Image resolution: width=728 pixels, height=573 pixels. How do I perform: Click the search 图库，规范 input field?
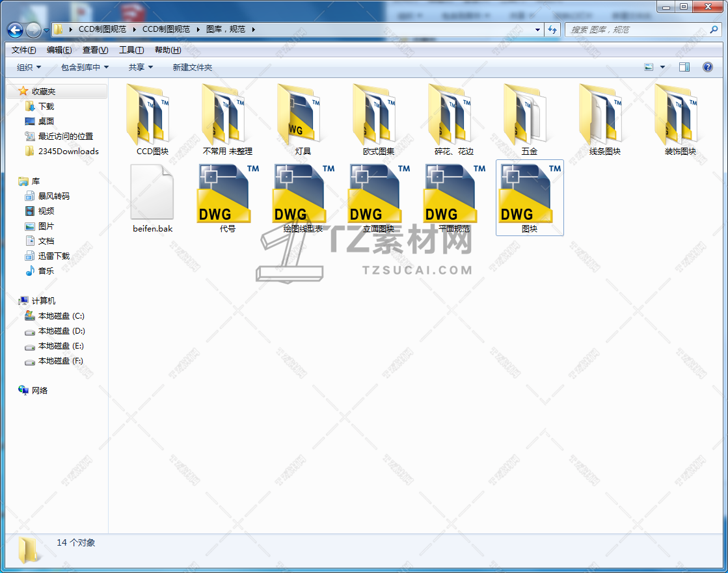(637, 30)
